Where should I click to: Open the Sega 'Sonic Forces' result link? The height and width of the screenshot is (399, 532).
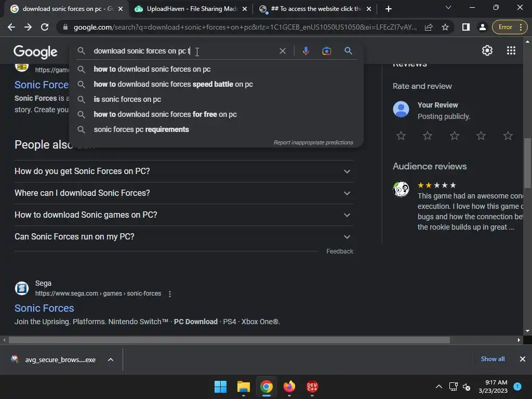[44, 308]
